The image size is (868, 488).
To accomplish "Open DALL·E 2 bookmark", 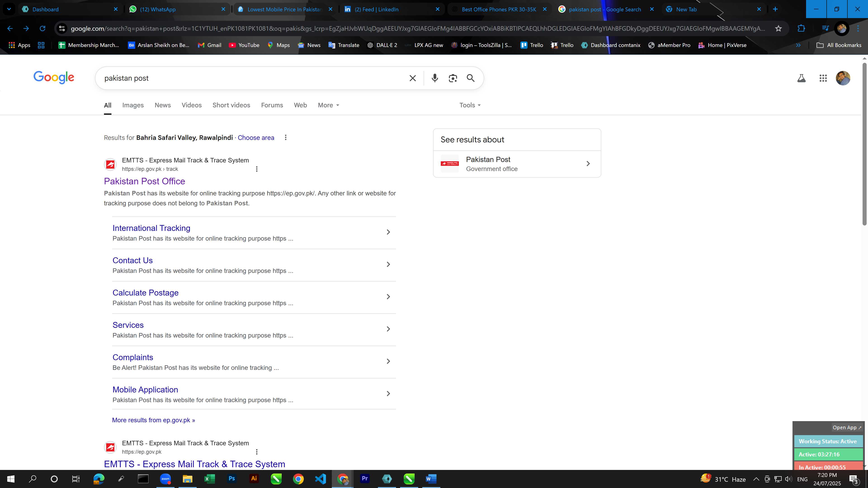I will 382,45.
